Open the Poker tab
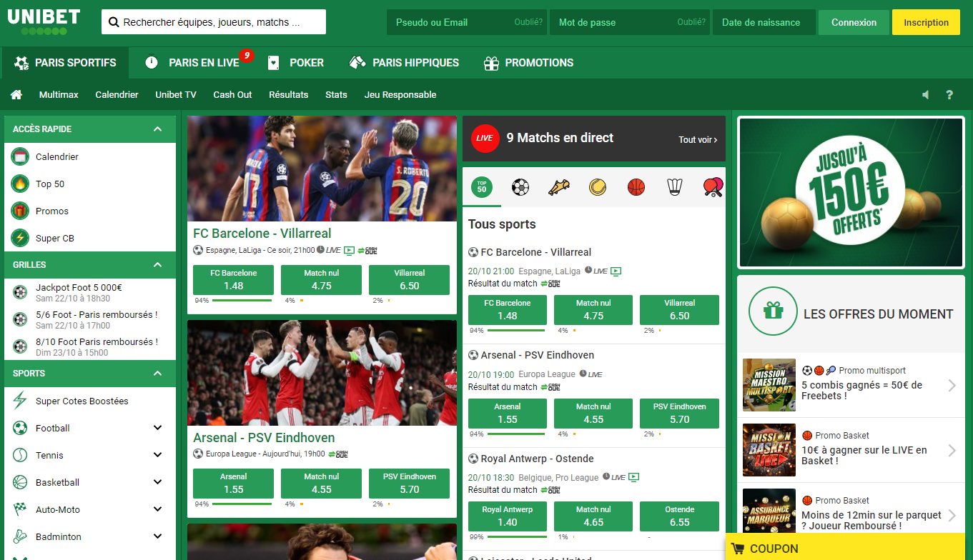Image resolution: width=973 pixels, height=560 pixels. tap(295, 63)
